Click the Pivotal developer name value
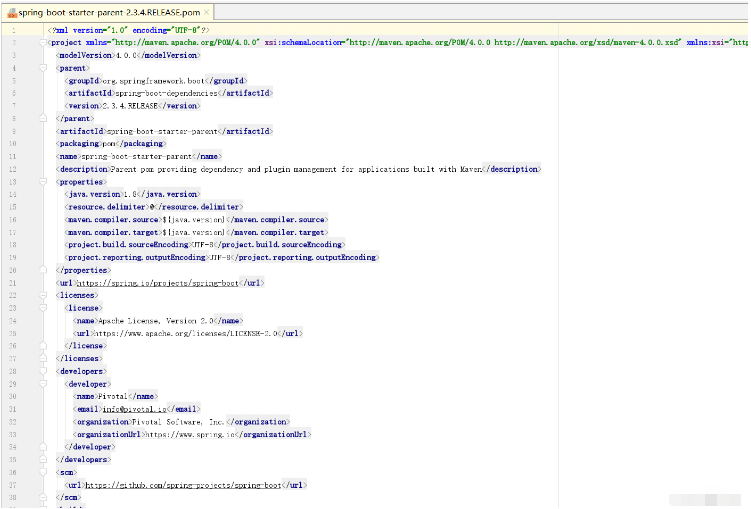751x509 pixels. 113,396
